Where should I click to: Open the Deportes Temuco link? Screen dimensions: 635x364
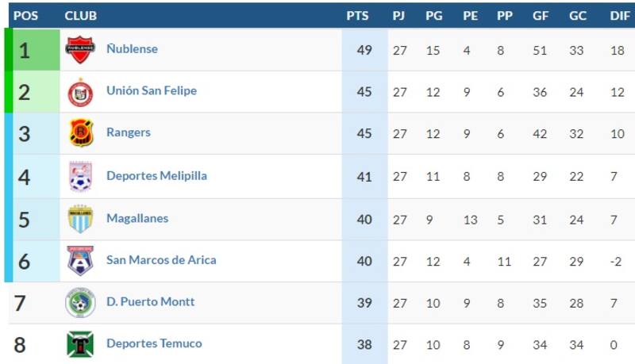pyautogui.click(x=154, y=344)
